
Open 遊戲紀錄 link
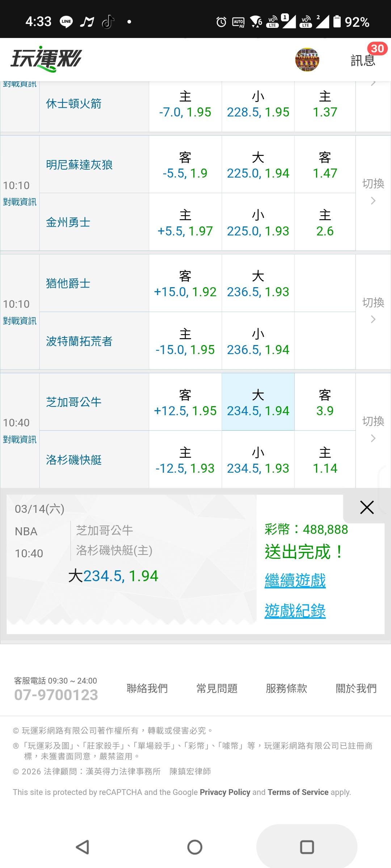click(x=295, y=610)
